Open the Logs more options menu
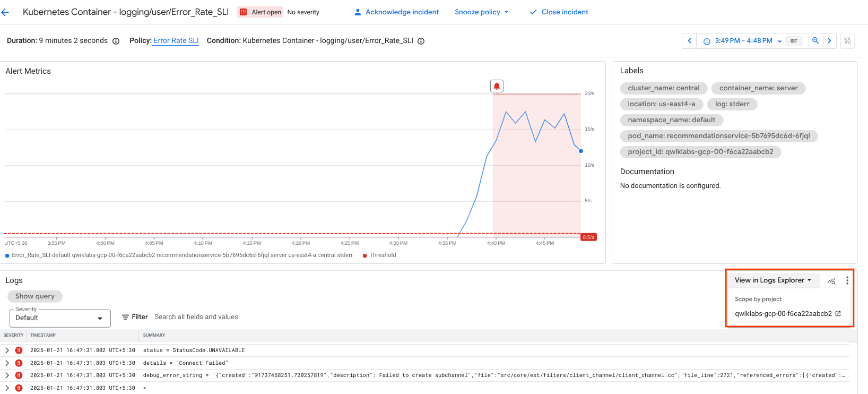Viewport: 868px width, 394px height. coord(847,280)
